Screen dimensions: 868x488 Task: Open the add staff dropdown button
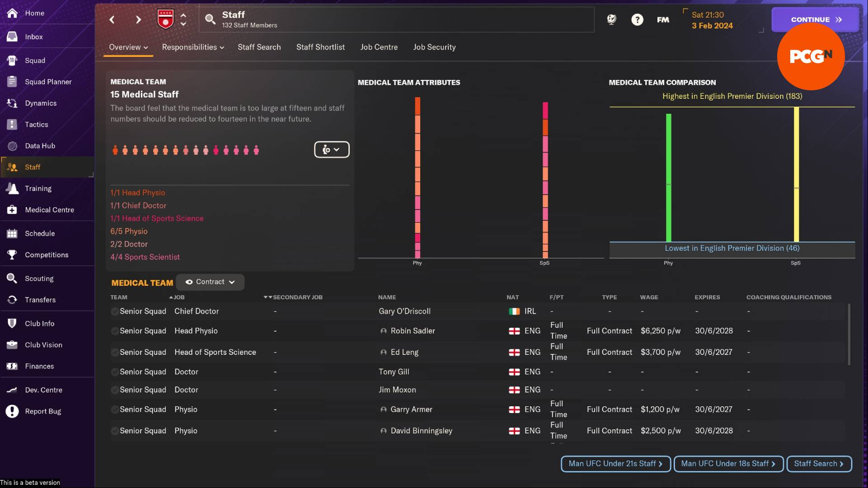332,149
